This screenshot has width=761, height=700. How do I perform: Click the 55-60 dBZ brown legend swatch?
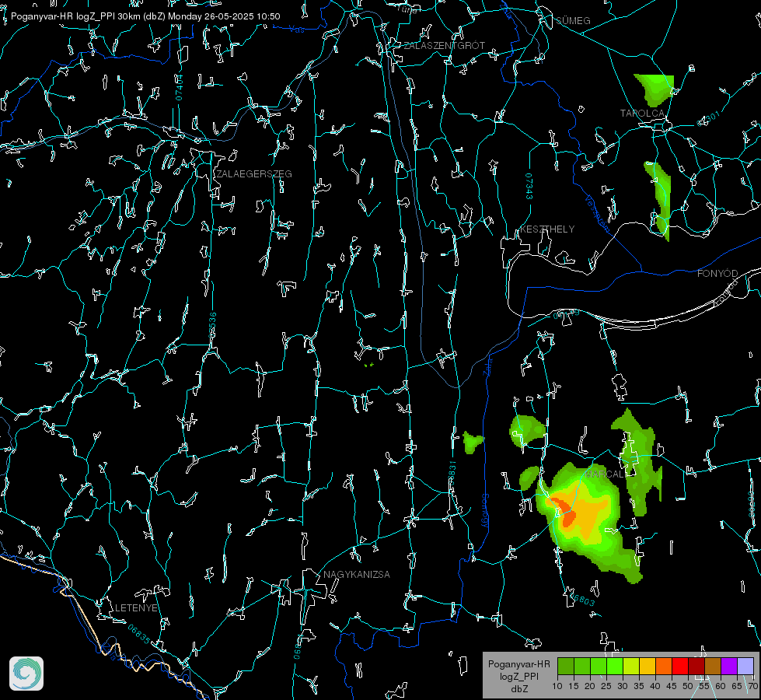pos(713,666)
